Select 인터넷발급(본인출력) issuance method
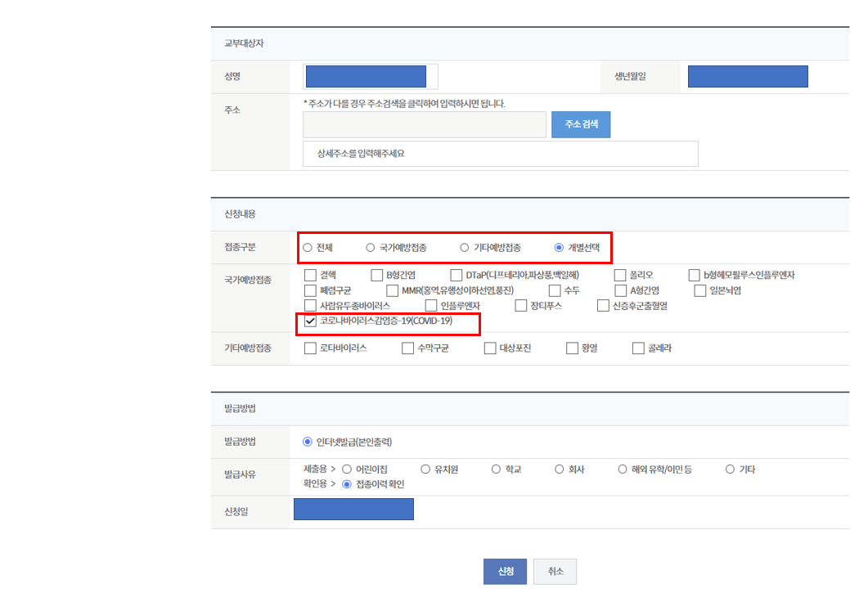Viewport: 868px width, 602px height. pos(308,442)
